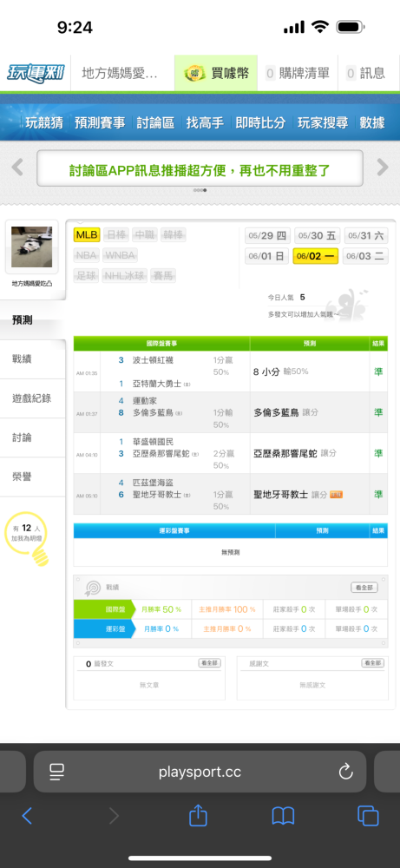
Task: Tap the playsport.cc address field
Action: 200,772
